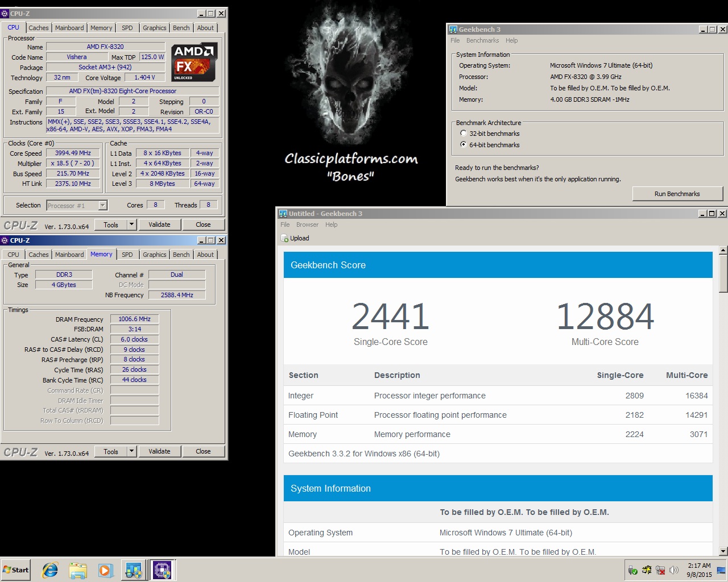
Task: Click scroll-down arrow in Geekbench results
Action: click(723, 551)
